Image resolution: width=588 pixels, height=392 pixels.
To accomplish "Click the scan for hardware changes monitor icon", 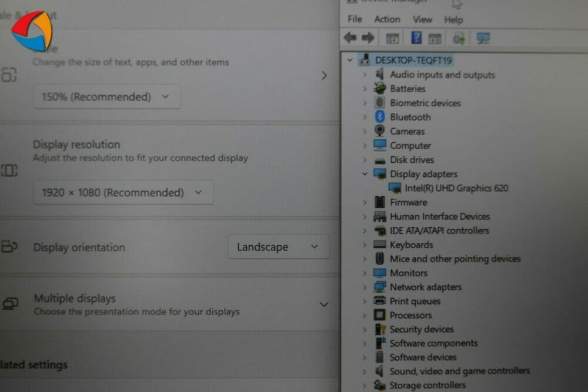I will 483,38.
